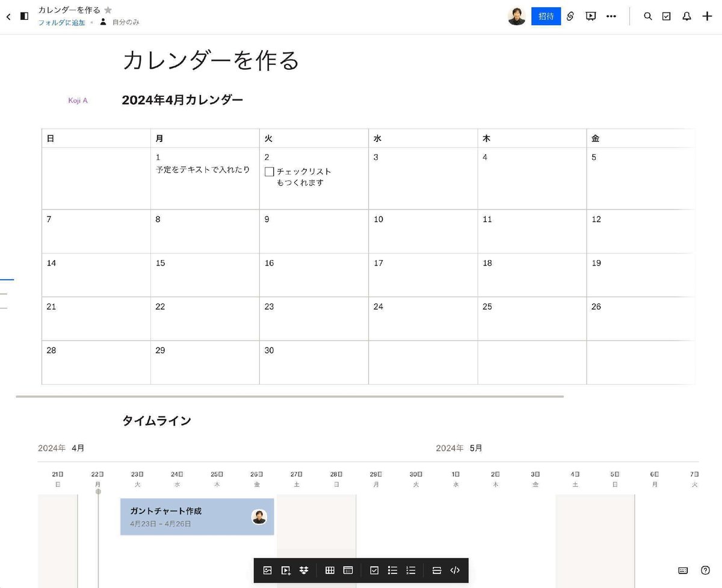Click the calendar cell for day 25
Viewport: 722px width, 588px height.
pos(532,319)
